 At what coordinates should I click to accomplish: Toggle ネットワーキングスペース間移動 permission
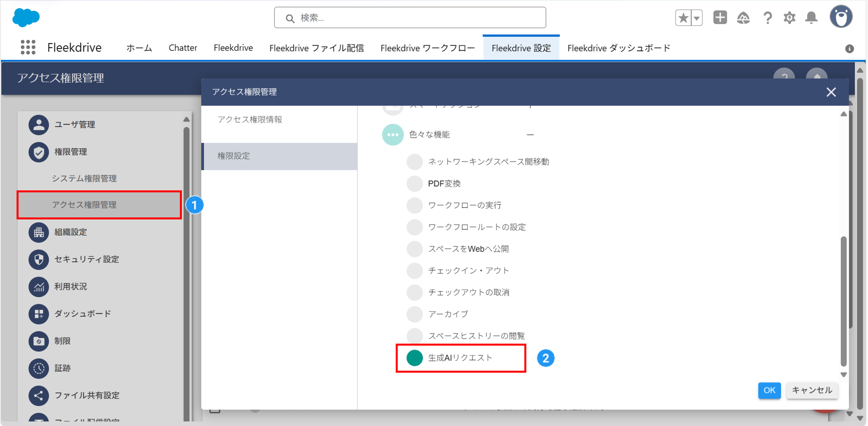tap(414, 162)
